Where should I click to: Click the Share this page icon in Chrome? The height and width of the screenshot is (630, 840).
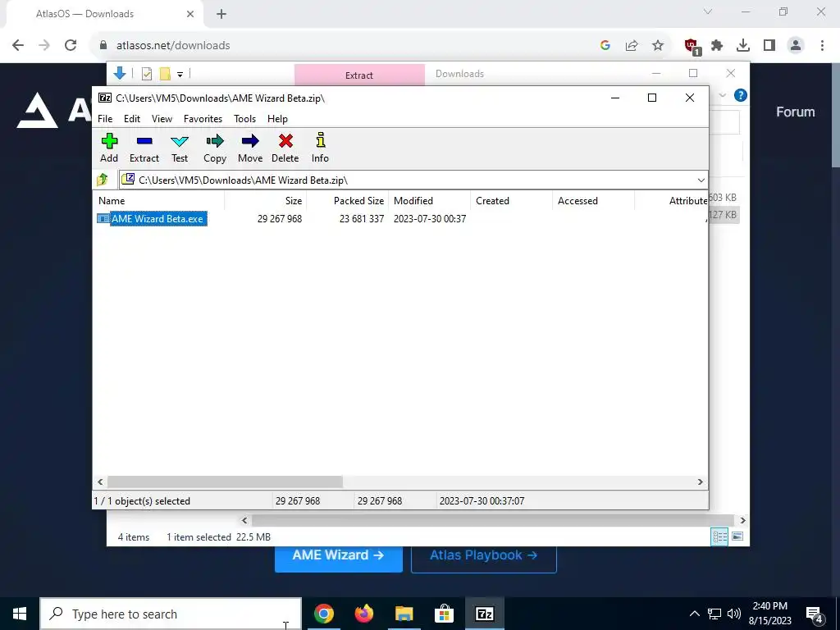tap(632, 46)
